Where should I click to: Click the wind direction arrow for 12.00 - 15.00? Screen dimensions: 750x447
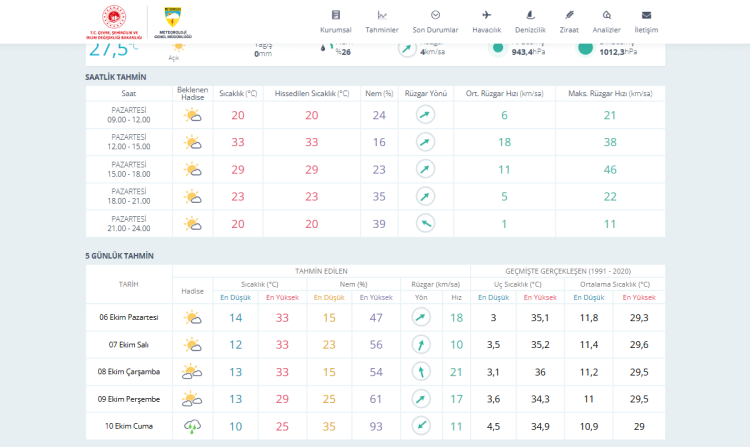click(x=425, y=142)
